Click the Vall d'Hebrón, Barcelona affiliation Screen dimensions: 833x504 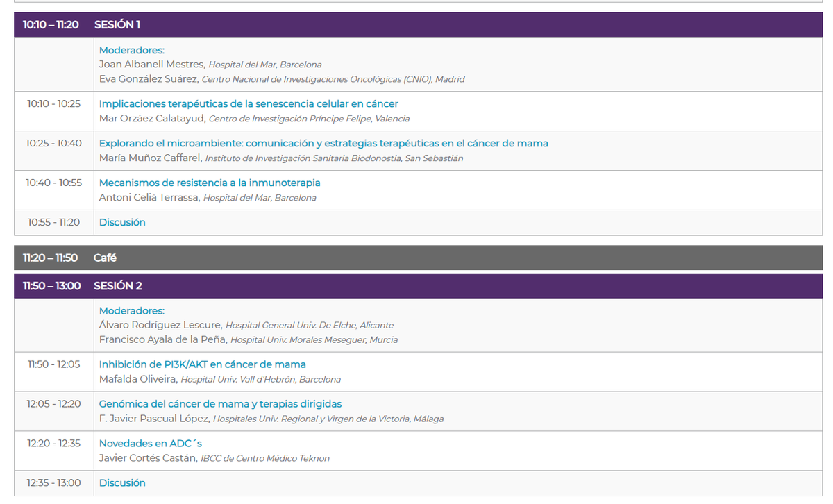261,380
